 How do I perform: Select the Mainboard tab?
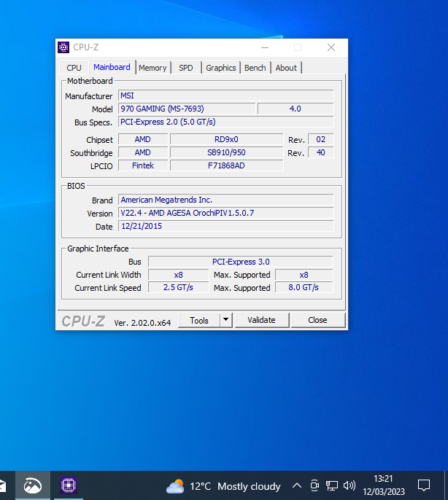click(x=112, y=67)
